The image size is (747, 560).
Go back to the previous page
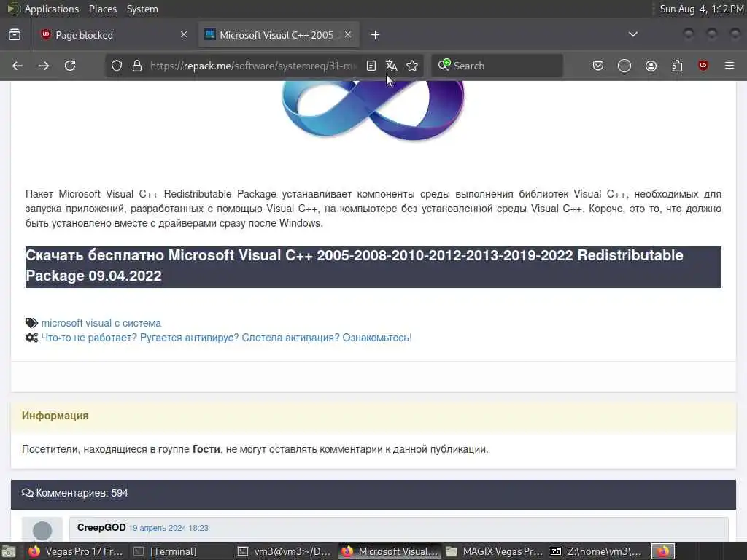coord(18,66)
